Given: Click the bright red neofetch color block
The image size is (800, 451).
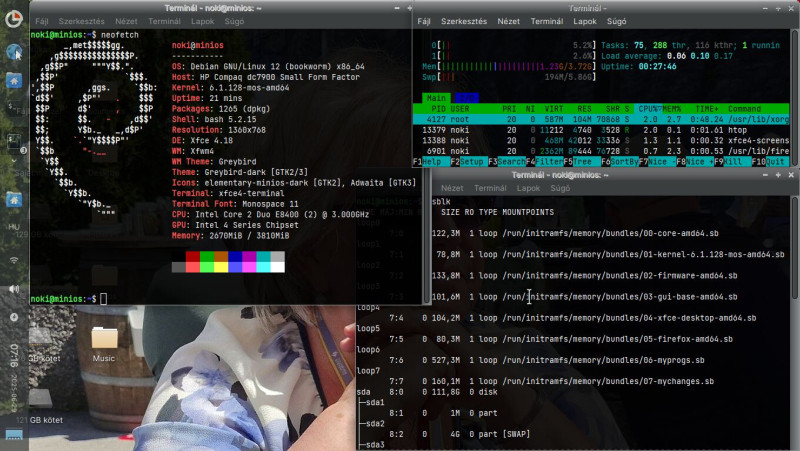Looking at the screenshot, I should click(x=192, y=267).
